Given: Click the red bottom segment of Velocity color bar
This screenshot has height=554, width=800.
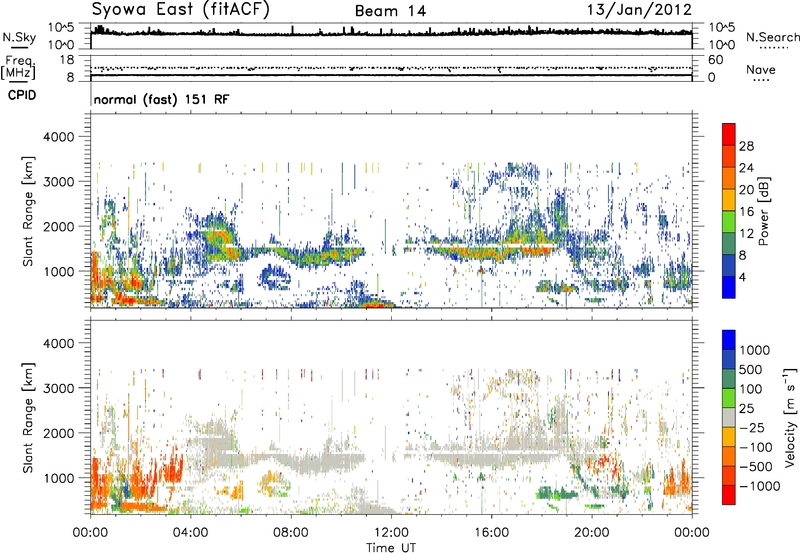Looking at the screenshot, I should click(x=729, y=495).
